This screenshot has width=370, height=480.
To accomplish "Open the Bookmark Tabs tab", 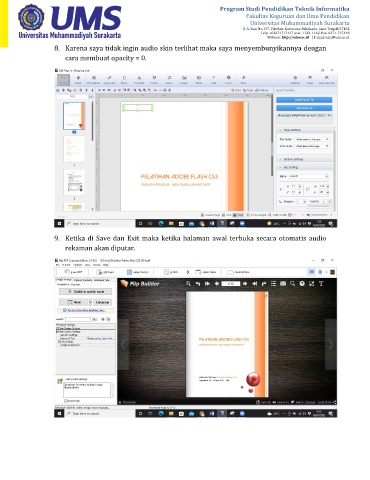I will [102, 280].
